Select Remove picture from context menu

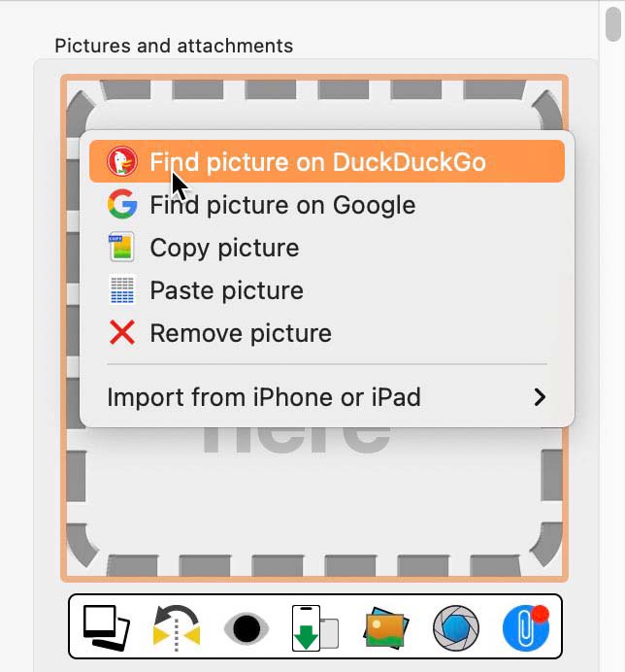327,333
